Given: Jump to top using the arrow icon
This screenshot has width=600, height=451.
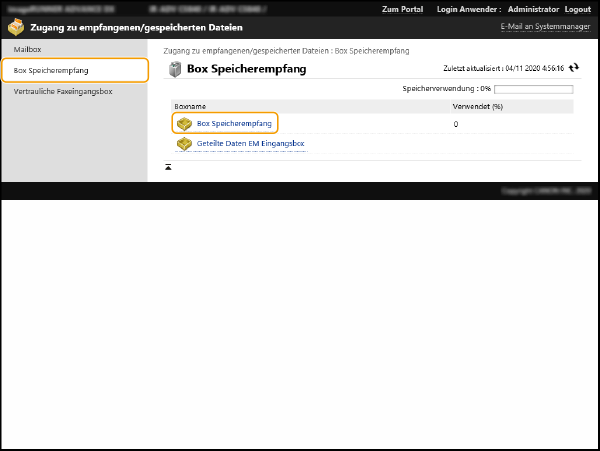Looking at the screenshot, I should pos(168,166).
